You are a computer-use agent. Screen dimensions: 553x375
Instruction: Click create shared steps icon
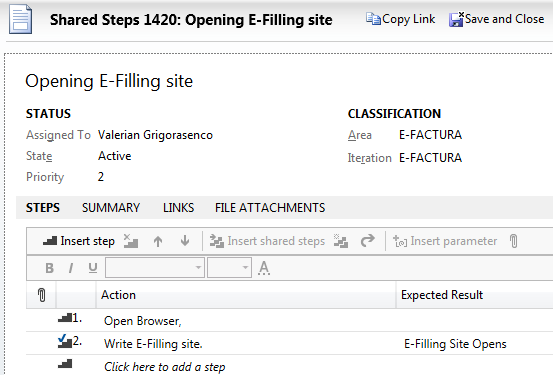point(341,241)
